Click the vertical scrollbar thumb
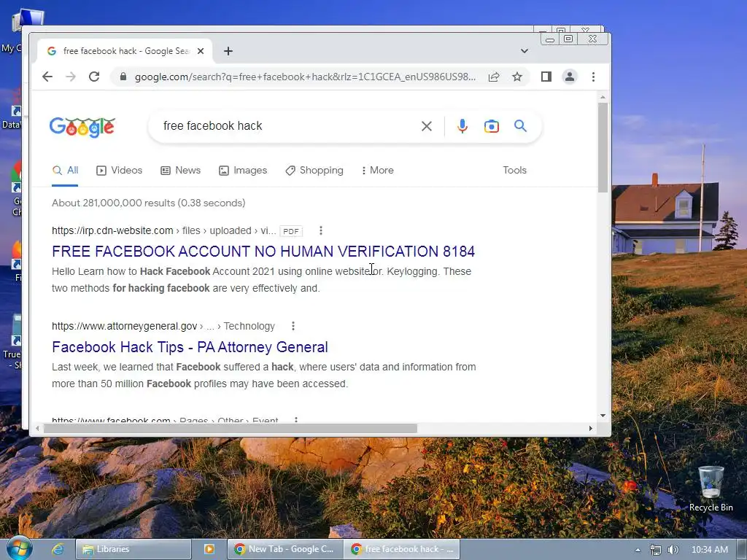This screenshot has width=747, height=560. (603, 147)
